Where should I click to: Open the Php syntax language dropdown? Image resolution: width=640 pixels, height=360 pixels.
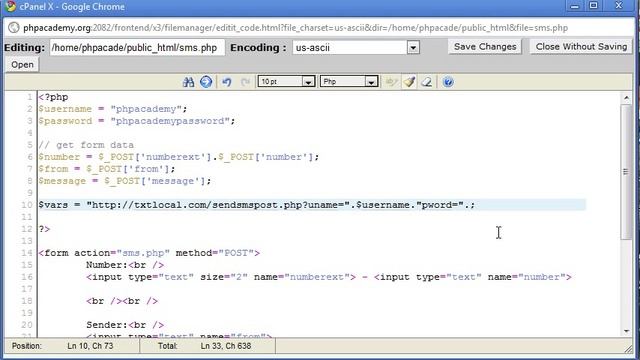349,82
